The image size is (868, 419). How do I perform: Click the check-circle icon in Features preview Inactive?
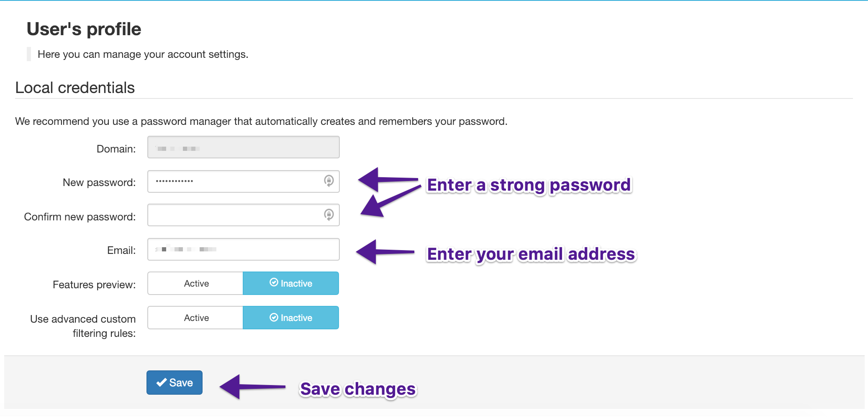274,283
